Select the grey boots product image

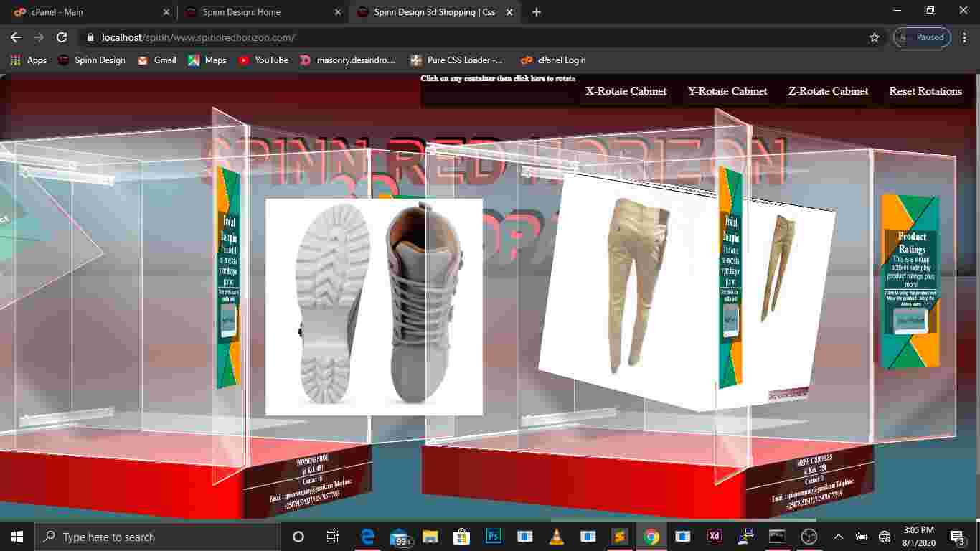(373, 307)
